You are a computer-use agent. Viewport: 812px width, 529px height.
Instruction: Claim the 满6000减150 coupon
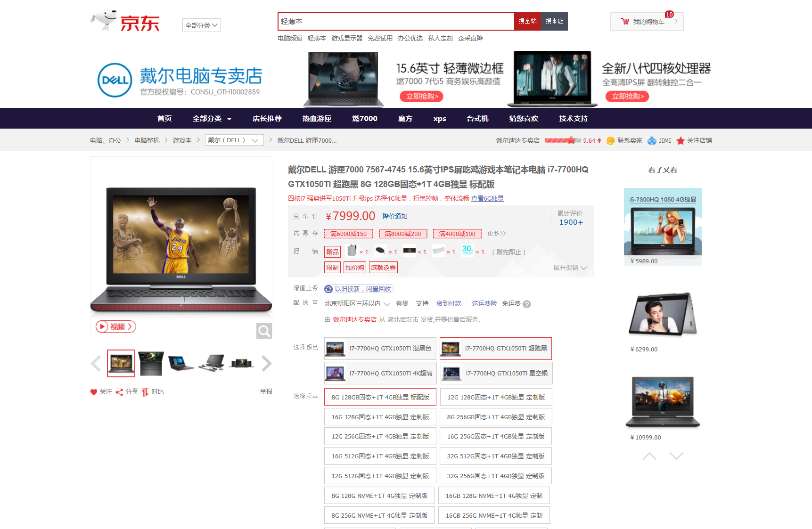(x=348, y=234)
